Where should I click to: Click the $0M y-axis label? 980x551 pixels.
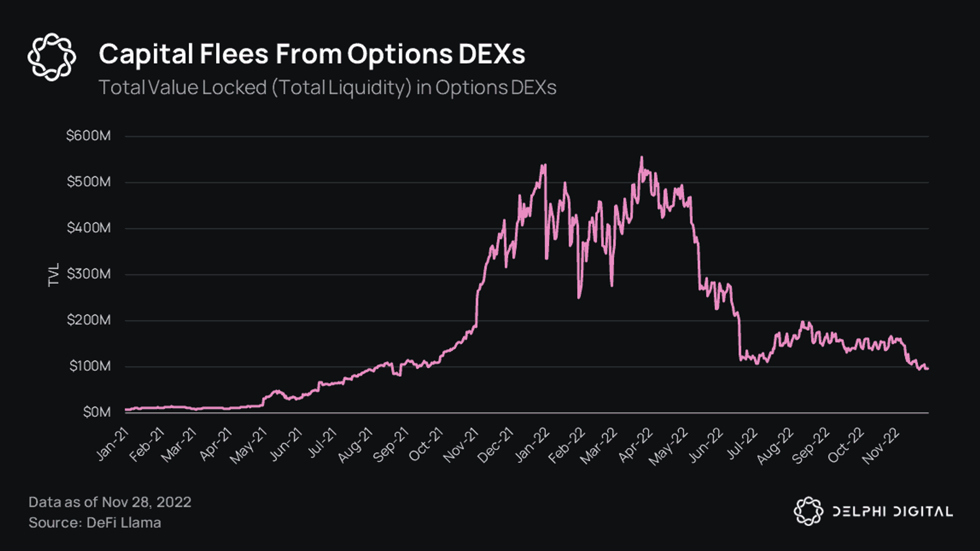97,412
